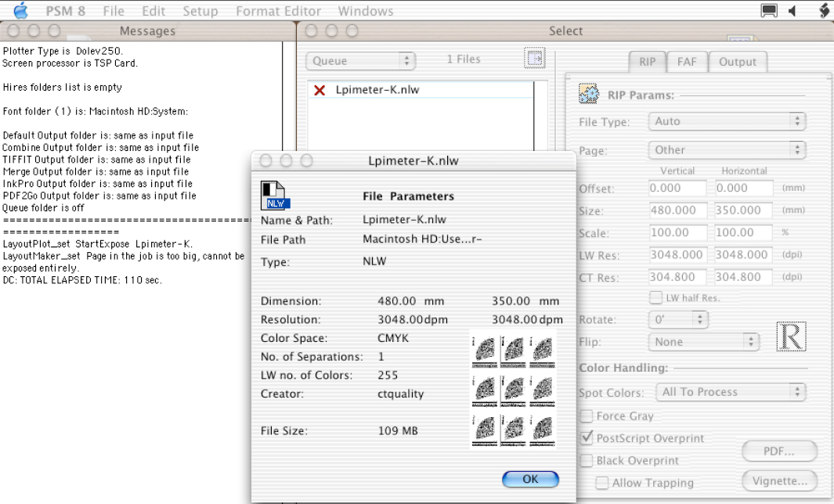Switch to the FAF tab
Viewport: 834px width, 504px height.
point(687,62)
